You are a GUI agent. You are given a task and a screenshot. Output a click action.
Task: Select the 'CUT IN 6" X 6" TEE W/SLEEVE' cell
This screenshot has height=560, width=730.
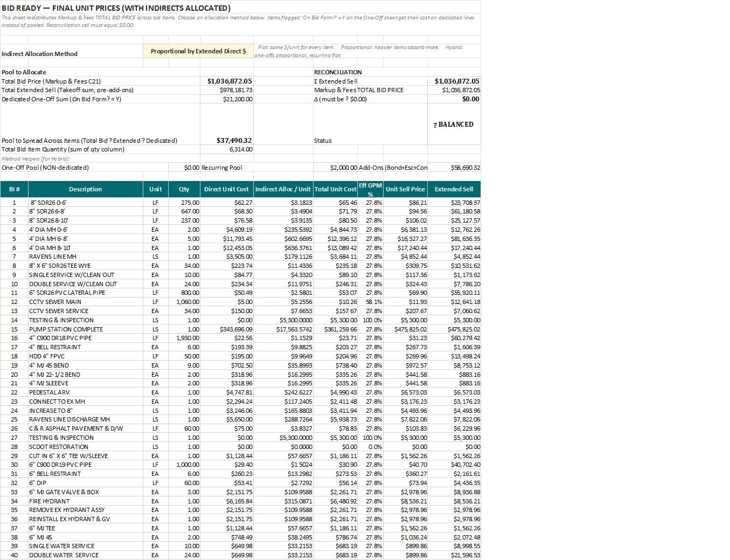click(86, 456)
